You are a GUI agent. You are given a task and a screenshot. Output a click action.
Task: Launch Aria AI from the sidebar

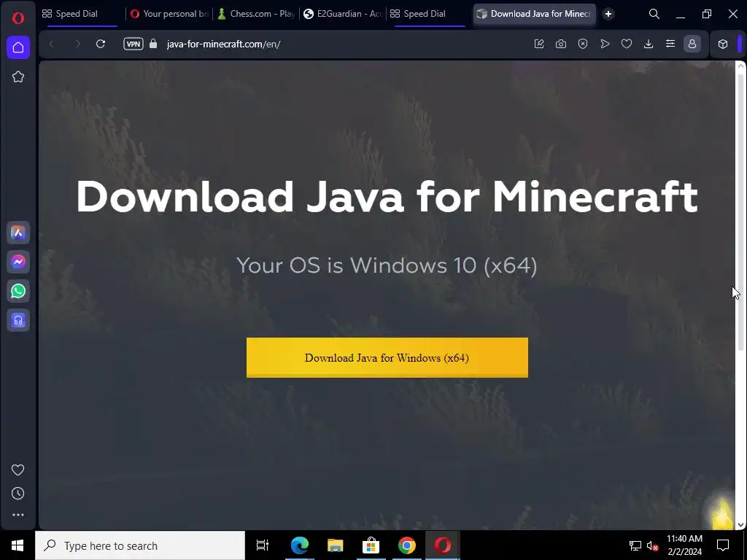(x=18, y=233)
